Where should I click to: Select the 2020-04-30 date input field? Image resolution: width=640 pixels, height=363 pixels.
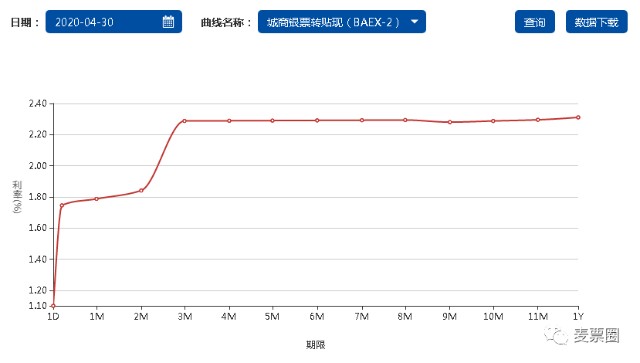point(113,22)
